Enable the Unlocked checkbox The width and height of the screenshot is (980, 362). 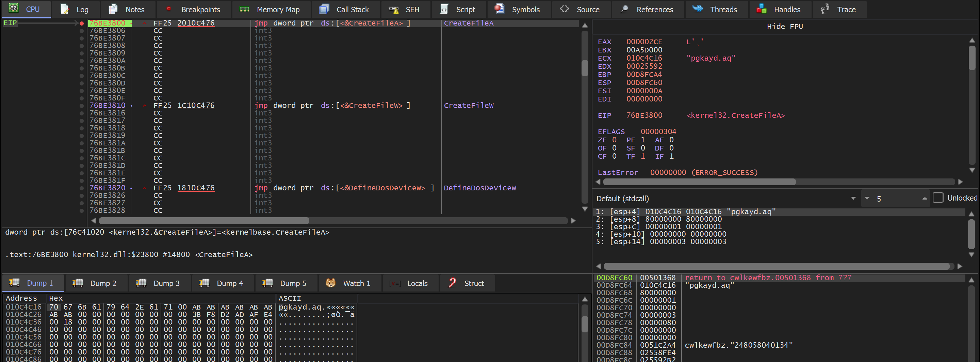tap(938, 198)
